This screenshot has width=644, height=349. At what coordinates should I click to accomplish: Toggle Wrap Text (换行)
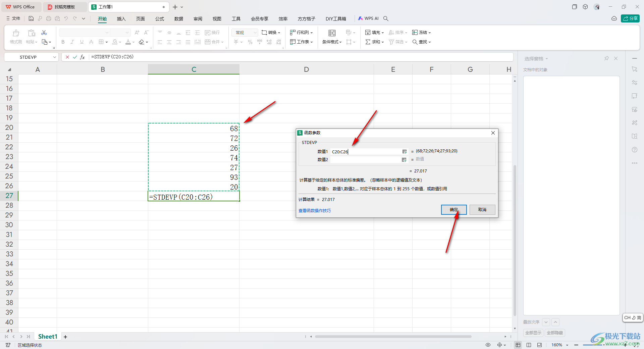(212, 33)
